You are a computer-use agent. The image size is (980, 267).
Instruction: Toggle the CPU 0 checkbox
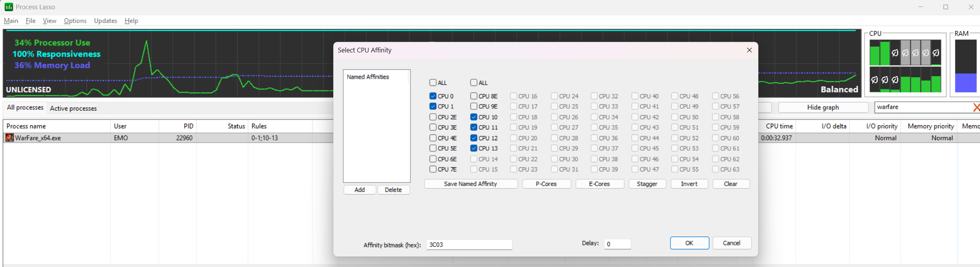click(x=433, y=96)
